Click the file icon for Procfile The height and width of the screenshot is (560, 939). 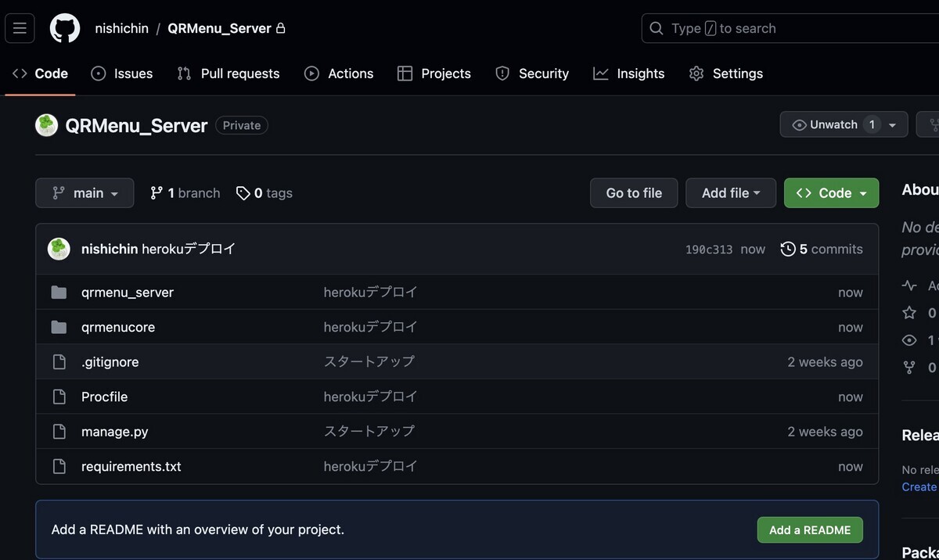(x=59, y=397)
